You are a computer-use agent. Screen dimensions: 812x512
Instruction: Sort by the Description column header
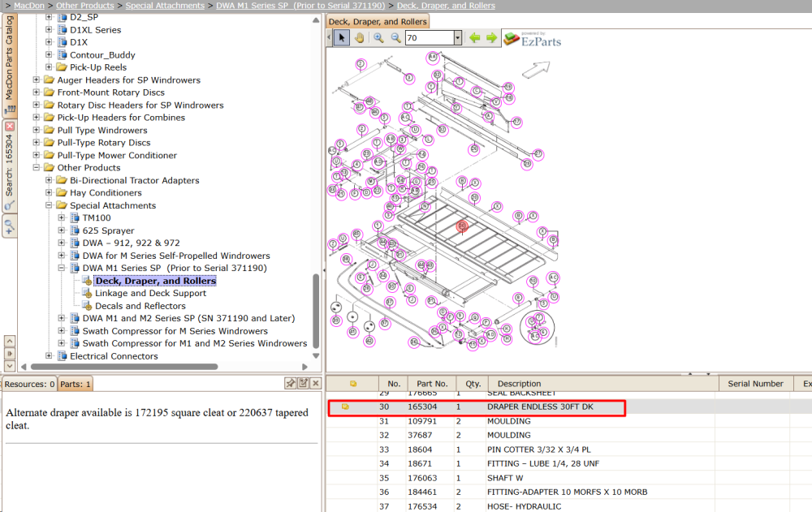603,384
